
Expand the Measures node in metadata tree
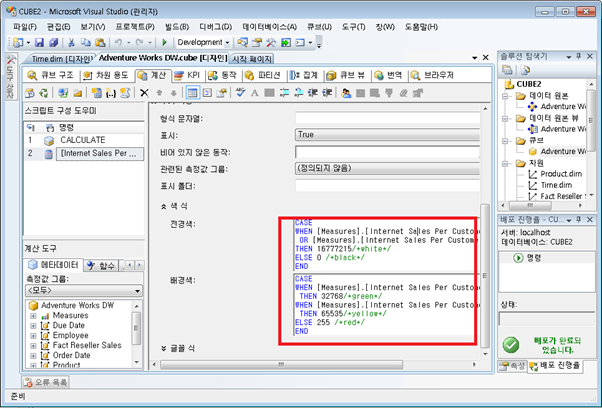[33, 316]
